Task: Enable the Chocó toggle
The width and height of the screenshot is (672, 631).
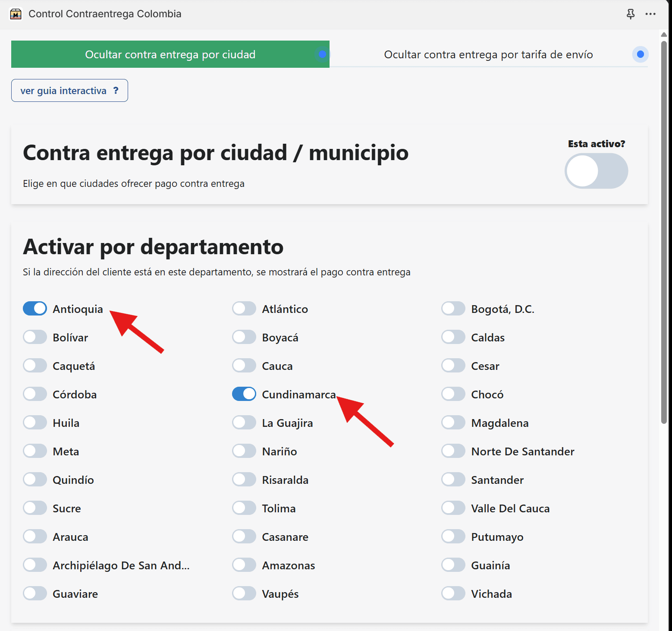Action: pyautogui.click(x=453, y=394)
